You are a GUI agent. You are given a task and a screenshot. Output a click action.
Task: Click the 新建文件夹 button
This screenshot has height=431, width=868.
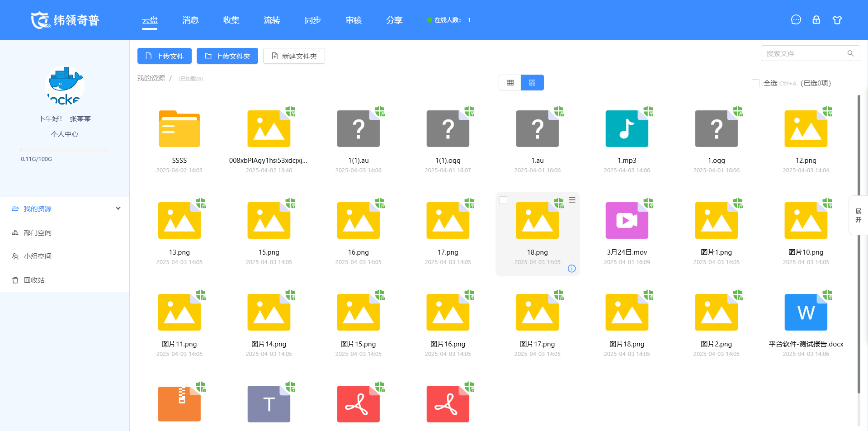[x=294, y=56]
